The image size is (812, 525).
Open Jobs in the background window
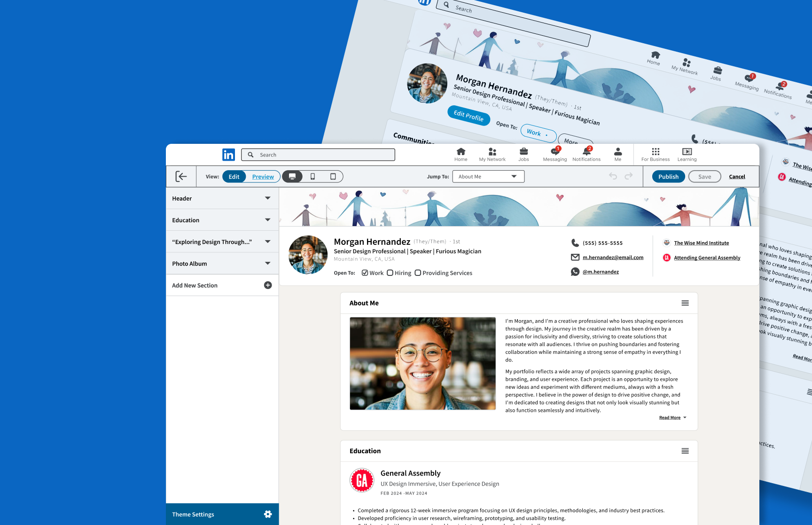pyautogui.click(x=717, y=73)
